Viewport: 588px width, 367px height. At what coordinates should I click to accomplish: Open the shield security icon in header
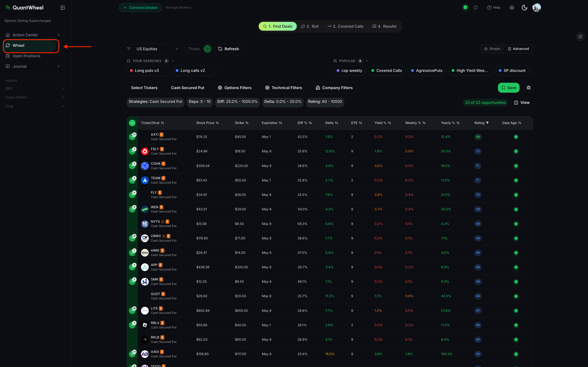(x=475, y=8)
